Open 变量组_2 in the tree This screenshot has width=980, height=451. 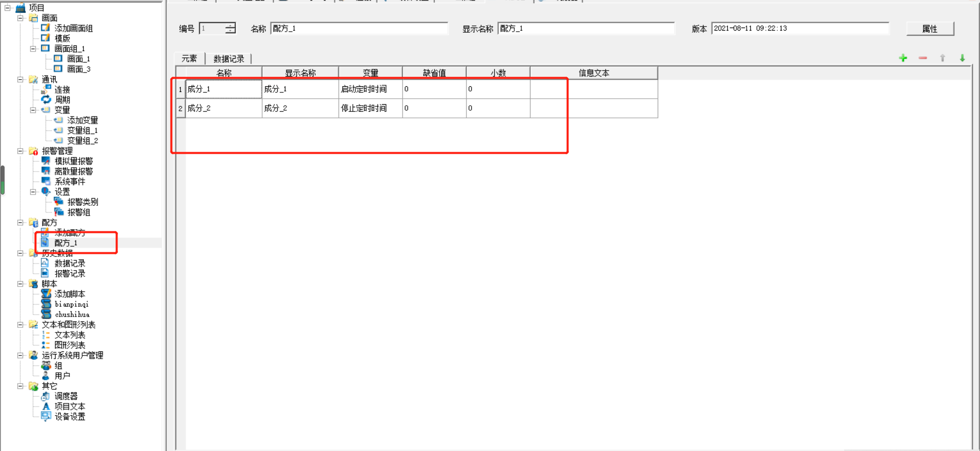(x=82, y=140)
